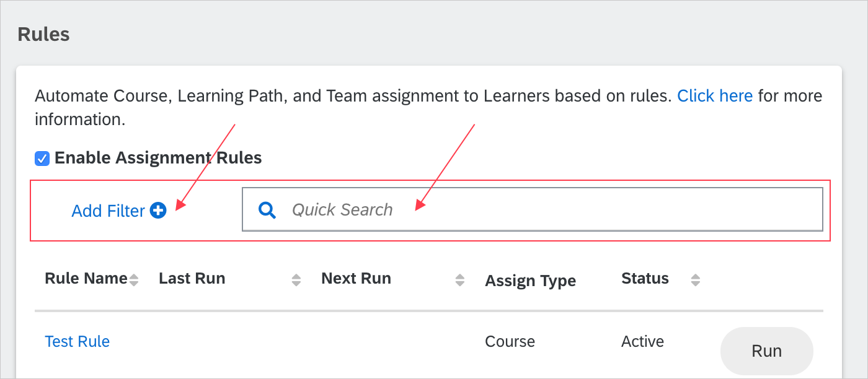Select the Next Run column header
The width and height of the screenshot is (868, 379).
tap(356, 279)
